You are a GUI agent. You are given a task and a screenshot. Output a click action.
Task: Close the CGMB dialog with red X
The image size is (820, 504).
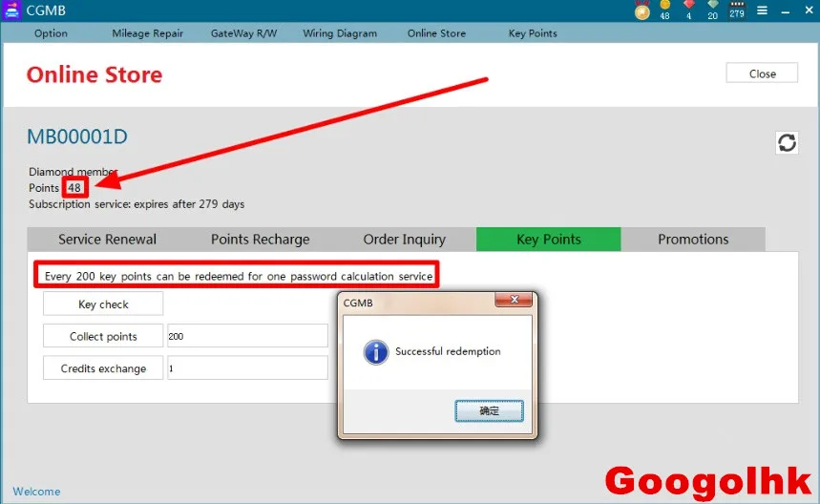point(514,299)
